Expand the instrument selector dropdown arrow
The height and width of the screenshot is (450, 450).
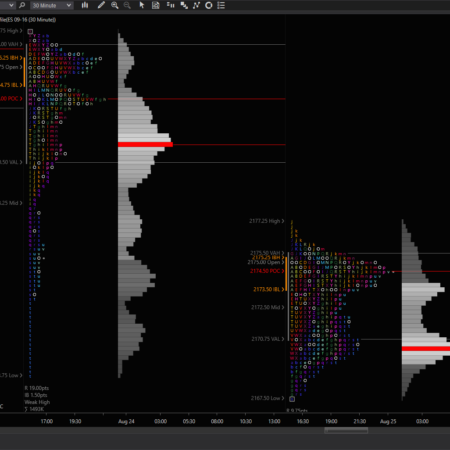[x=11, y=5]
